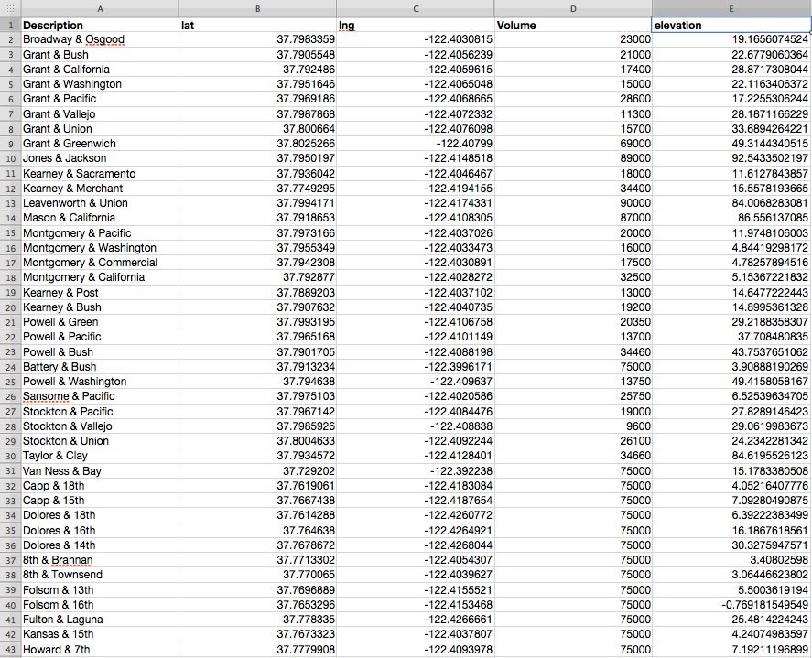Select the 'Grant & California' cell
812x658 pixels.
point(100,70)
